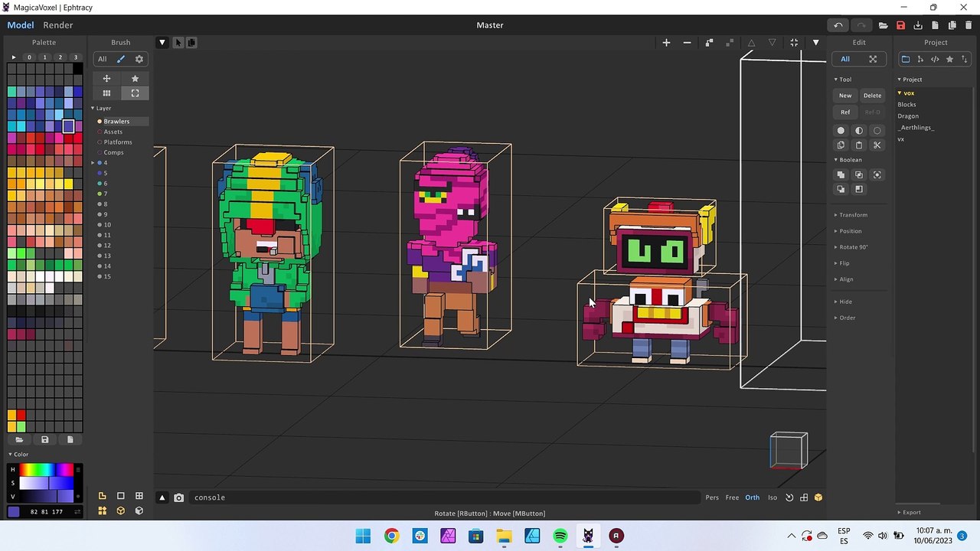Click the minus icon in the viewport toolbar

click(687, 43)
